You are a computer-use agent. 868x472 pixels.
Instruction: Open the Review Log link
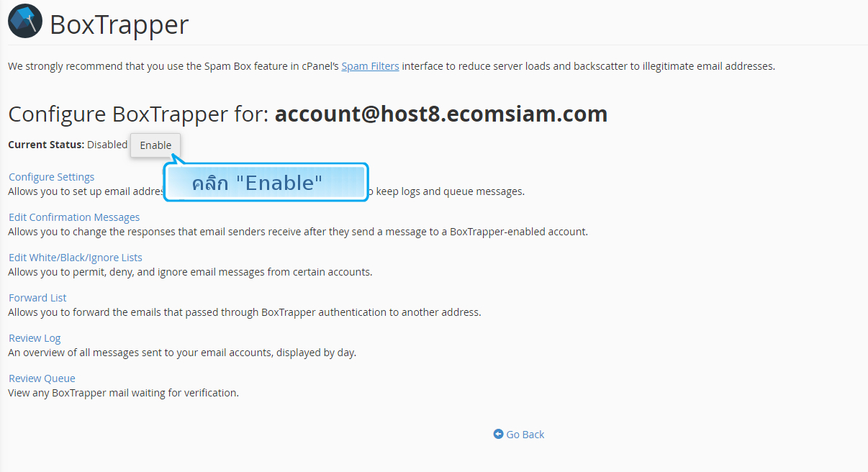click(35, 338)
